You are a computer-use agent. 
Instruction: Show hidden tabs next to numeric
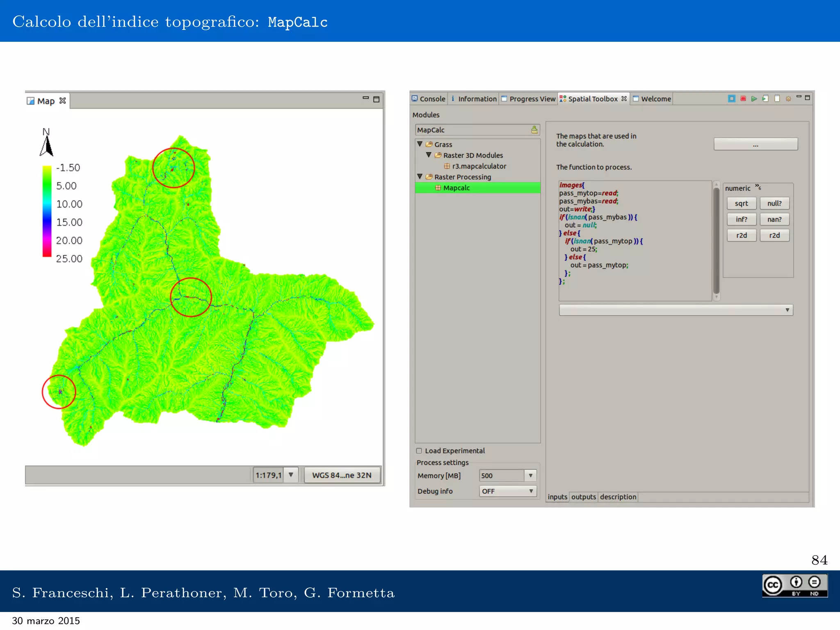(x=758, y=187)
